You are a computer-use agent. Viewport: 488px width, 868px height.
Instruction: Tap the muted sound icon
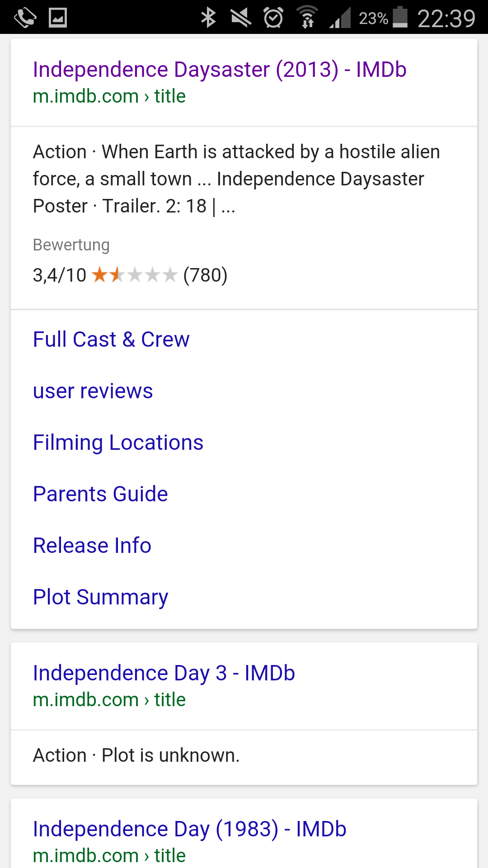[241, 18]
